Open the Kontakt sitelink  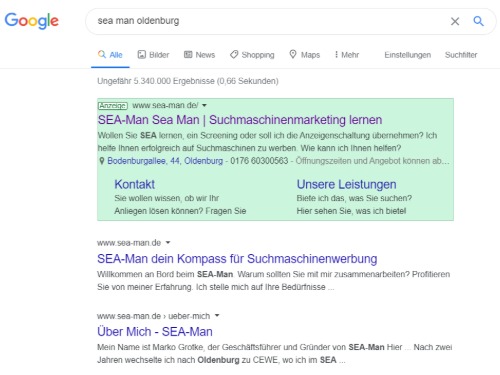pos(134,184)
